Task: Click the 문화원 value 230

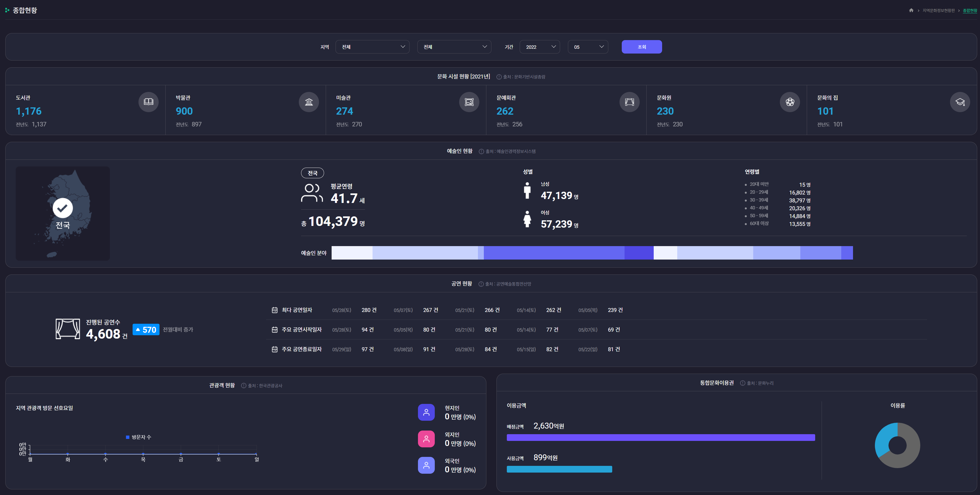Action: [x=665, y=111]
